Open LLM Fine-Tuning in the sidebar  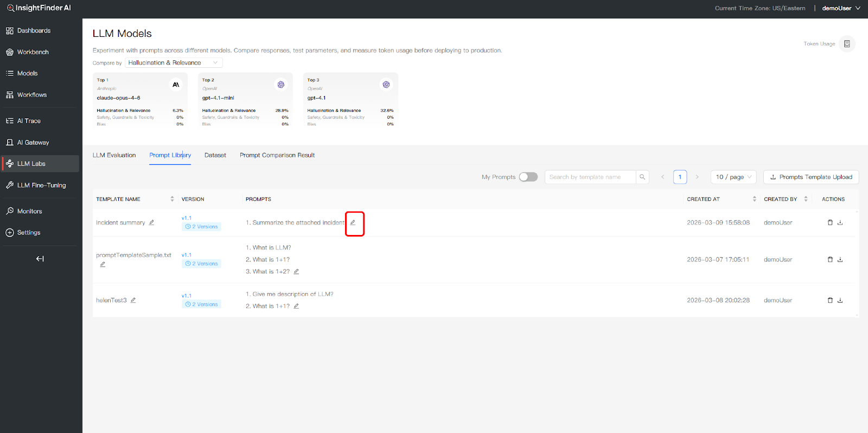(41, 185)
